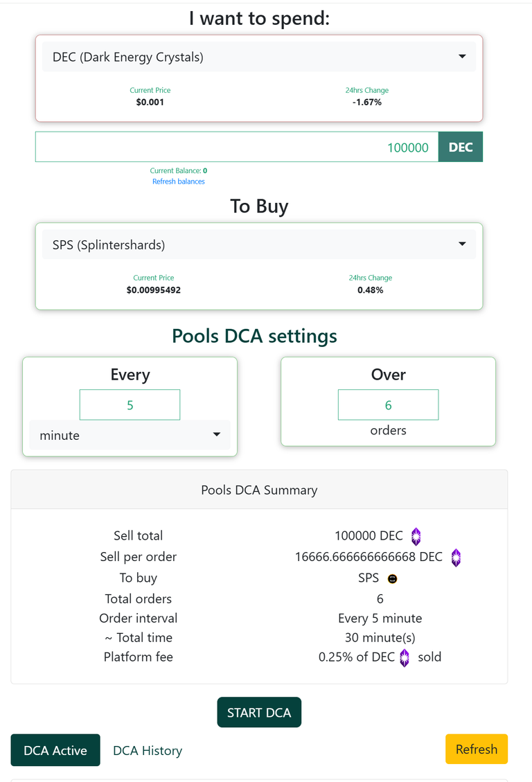Screen dimensions: 532x782
Task: Click the SPS coin icon in summary
Action: click(x=392, y=578)
